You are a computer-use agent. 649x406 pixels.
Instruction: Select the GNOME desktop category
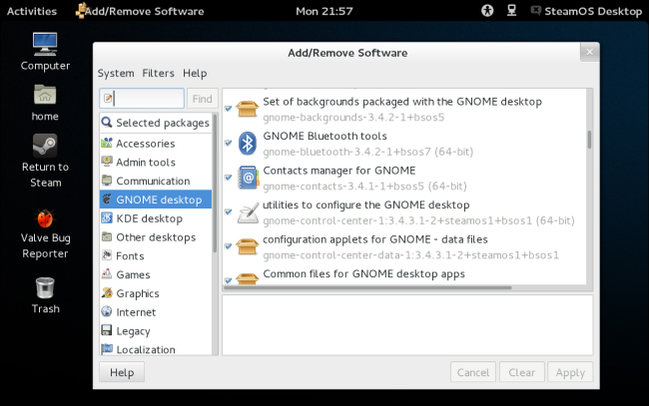[x=156, y=200]
